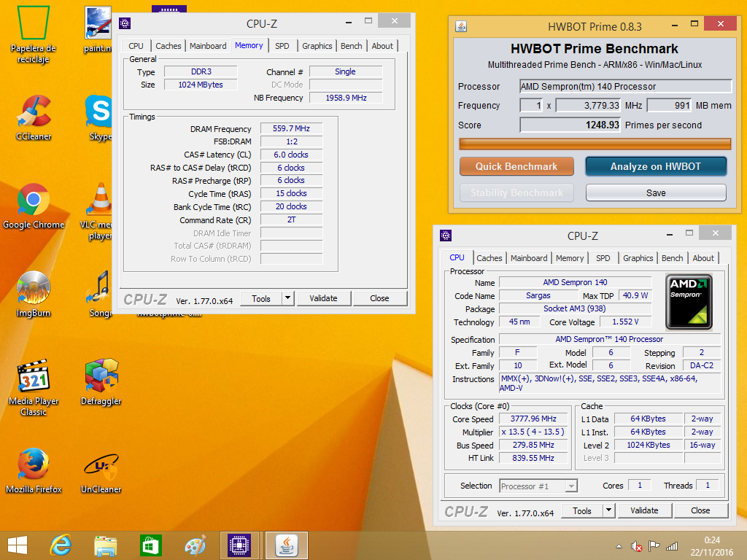This screenshot has height=560, width=747.
Task: Expand the Tools dropdown arrow in the CPU-Z CPU window
Action: coord(608,510)
